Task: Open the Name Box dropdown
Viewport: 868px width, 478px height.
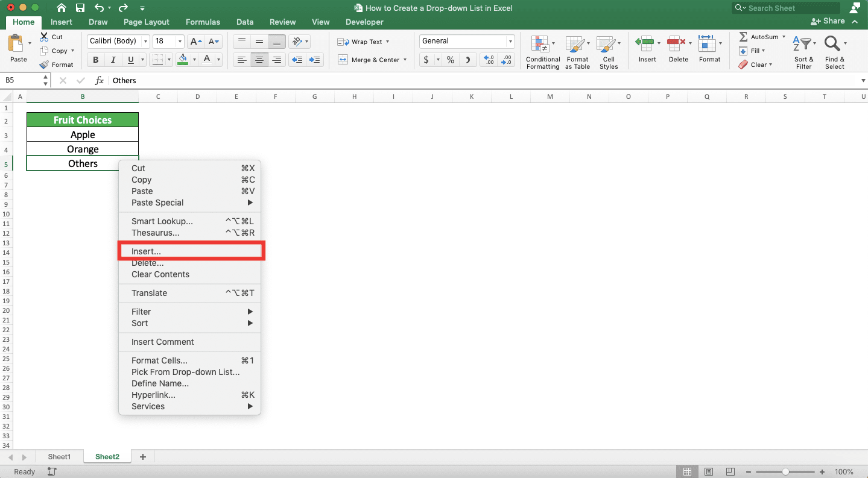Action: tap(46, 80)
